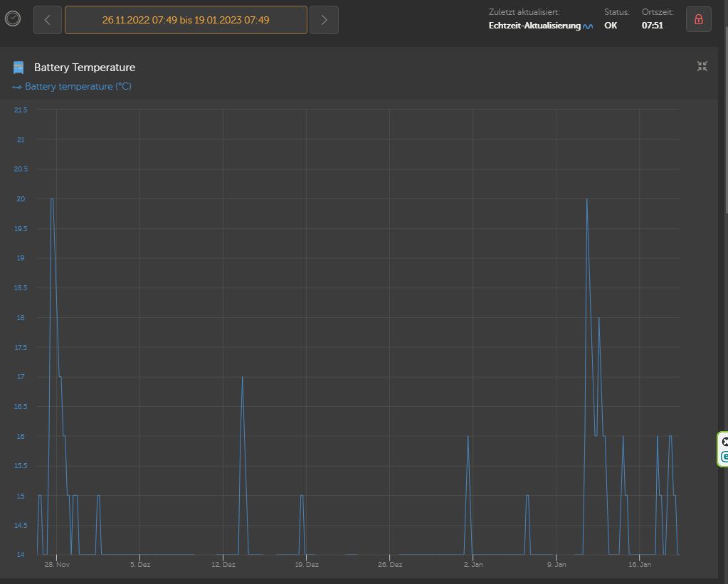Click the Status OK indicator

coord(611,26)
